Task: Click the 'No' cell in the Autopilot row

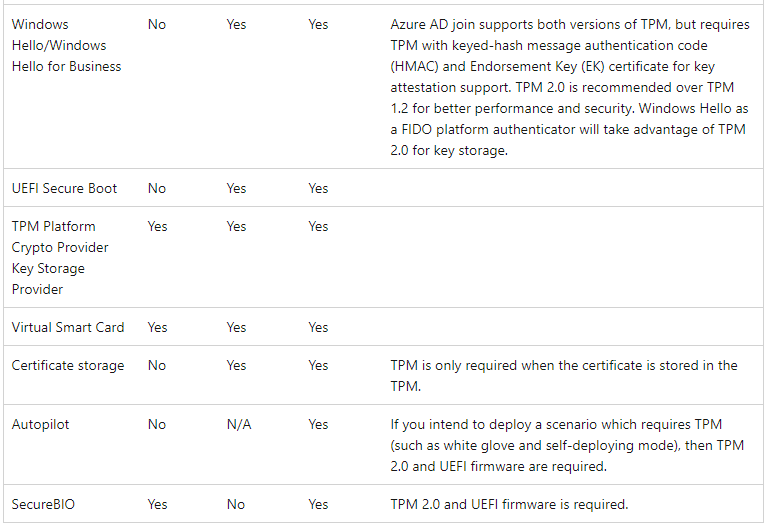Action: pyautogui.click(x=157, y=424)
